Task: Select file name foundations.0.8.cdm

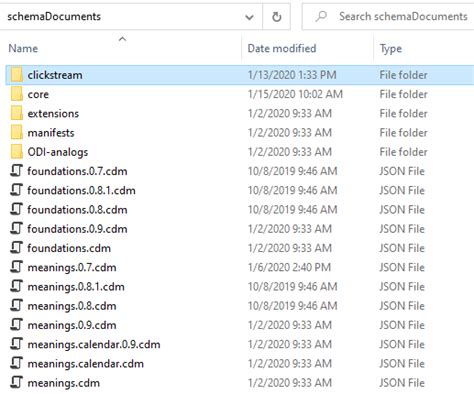Action: 77,210
